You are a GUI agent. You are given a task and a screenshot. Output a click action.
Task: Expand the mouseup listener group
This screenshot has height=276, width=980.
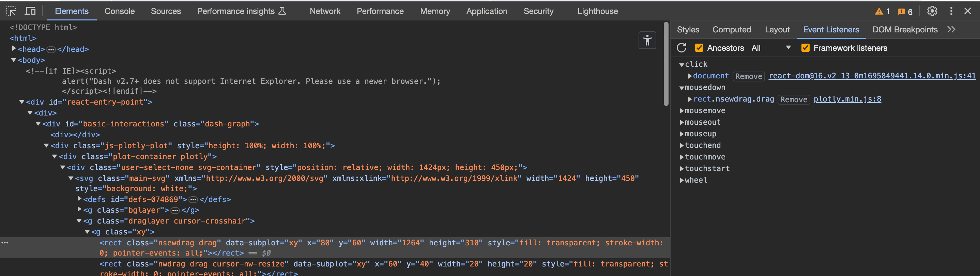(682, 134)
